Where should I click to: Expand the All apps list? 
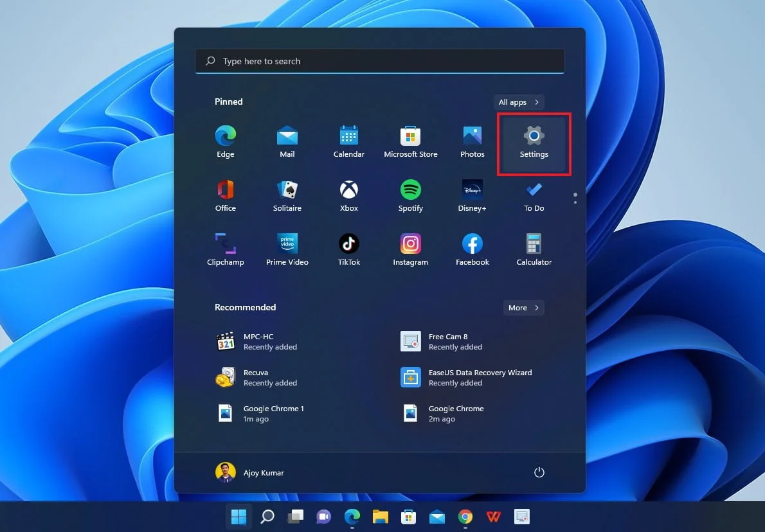coord(518,102)
